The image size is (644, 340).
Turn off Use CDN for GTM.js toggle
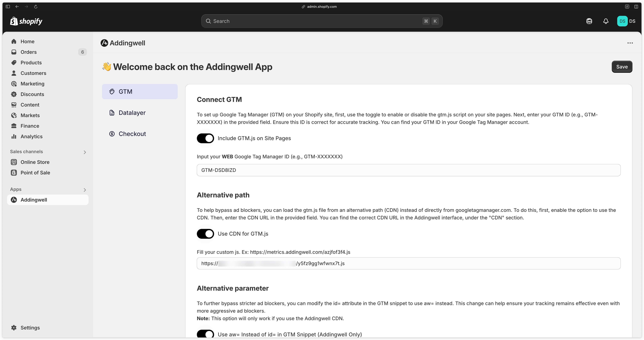point(205,234)
